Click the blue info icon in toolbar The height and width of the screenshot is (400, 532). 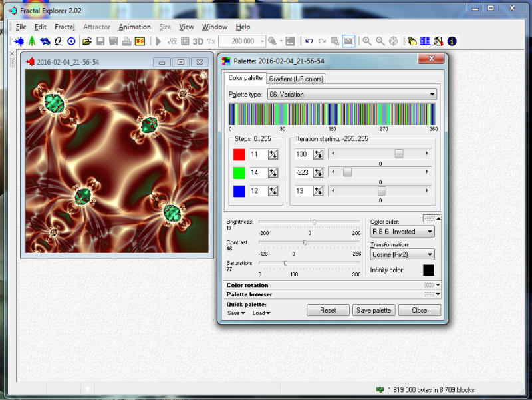452,41
